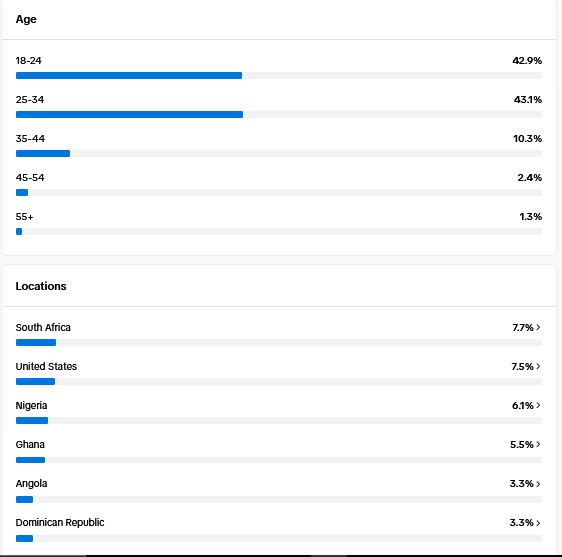Click the 45-54 age bar
The image size is (562, 557).
pyautogui.click(x=278, y=192)
